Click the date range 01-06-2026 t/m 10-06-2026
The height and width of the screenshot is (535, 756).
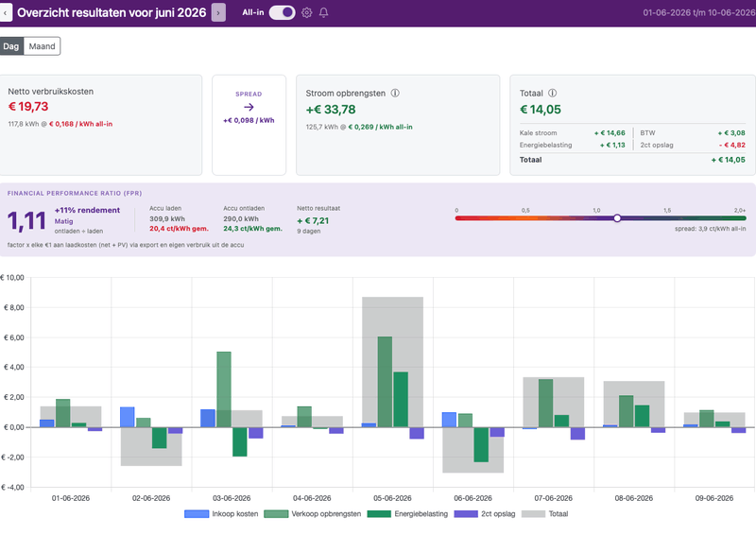point(699,12)
